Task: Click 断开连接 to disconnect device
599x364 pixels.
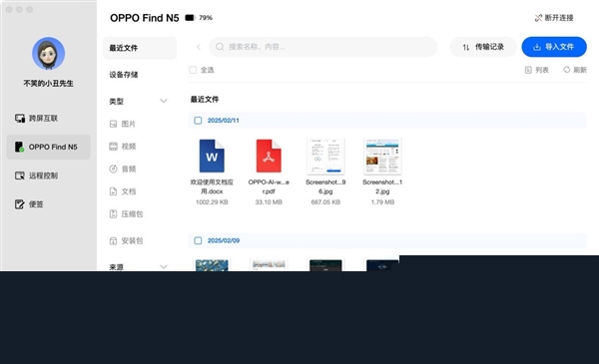Action: pyautogui.click(x=554, y=18)
